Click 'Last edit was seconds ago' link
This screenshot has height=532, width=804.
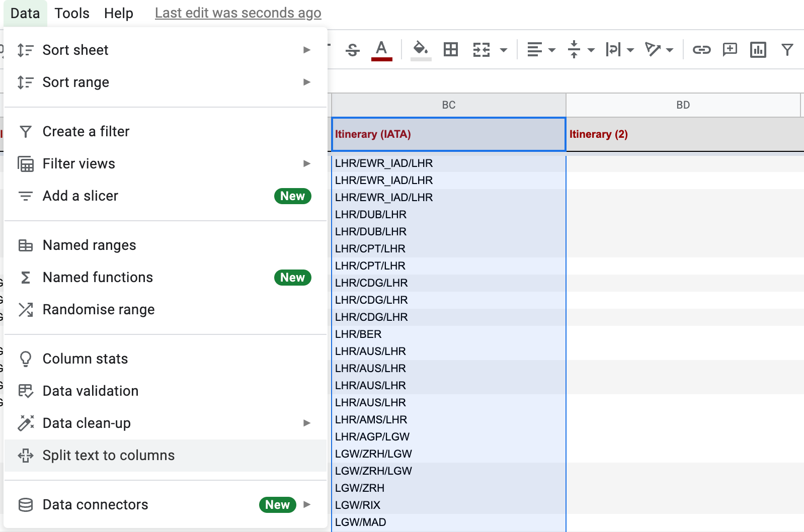(x=238, y=13)
